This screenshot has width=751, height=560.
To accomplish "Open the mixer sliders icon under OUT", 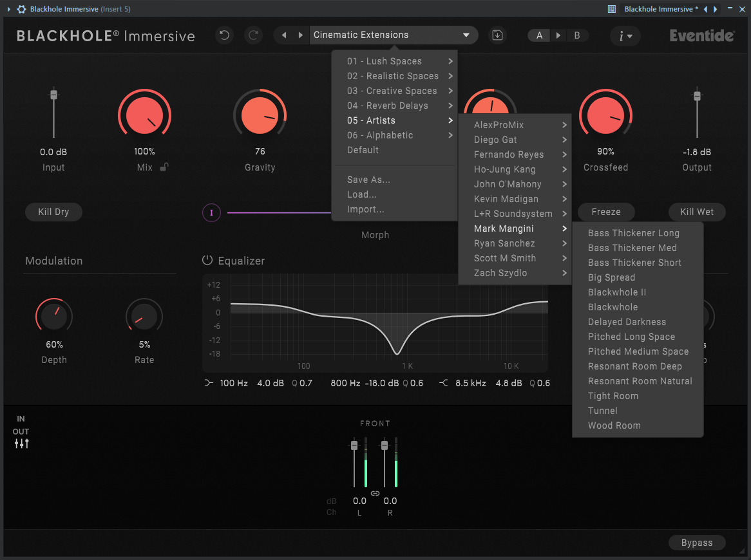I will [21, 443].
